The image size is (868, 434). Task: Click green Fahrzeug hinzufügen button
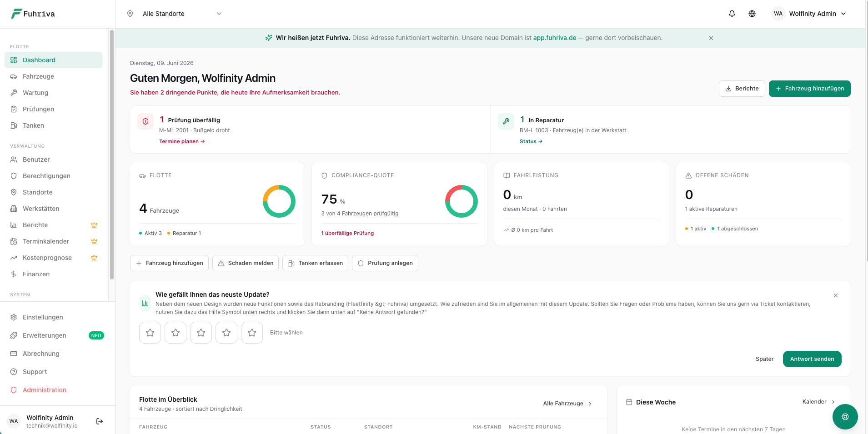(x=810, y=89)
